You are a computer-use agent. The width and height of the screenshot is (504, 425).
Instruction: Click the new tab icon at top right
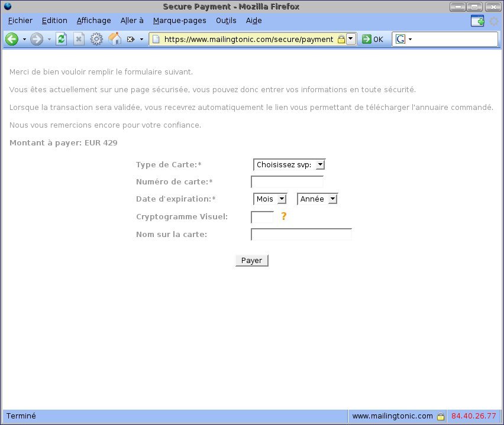(x=477, y=21)
